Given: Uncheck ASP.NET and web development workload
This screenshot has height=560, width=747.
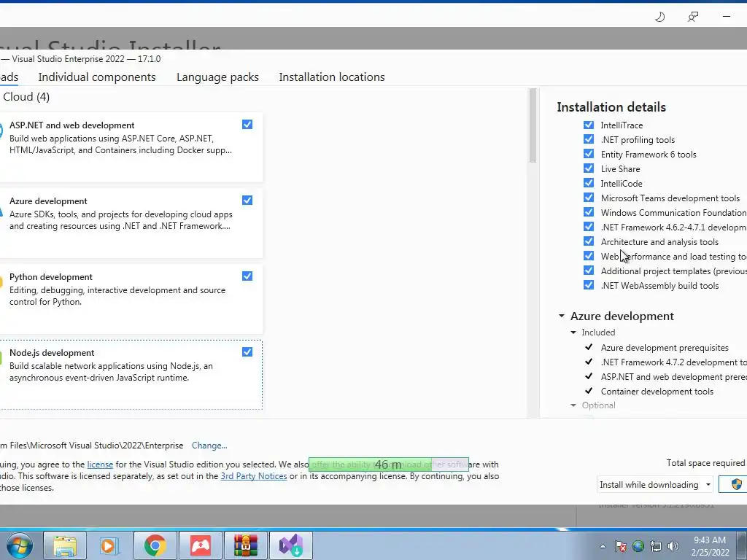Looking at the screenshot, I should pyautogui.click(x=247, y=124).
